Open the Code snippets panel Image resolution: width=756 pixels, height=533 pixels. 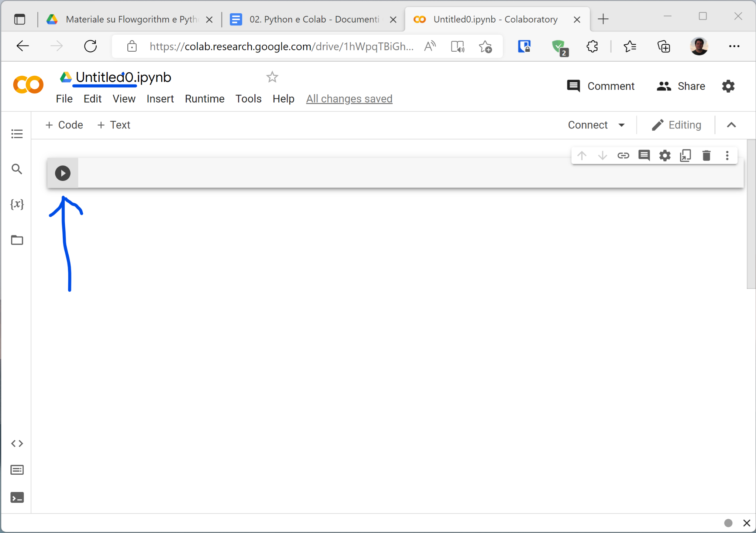pos(17,443)
